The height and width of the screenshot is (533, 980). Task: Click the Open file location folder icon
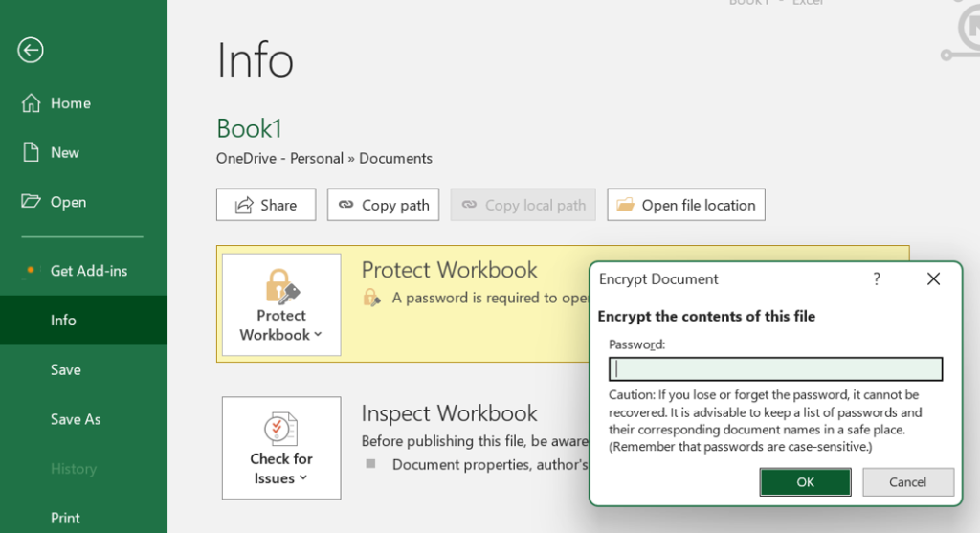(625, 205)
